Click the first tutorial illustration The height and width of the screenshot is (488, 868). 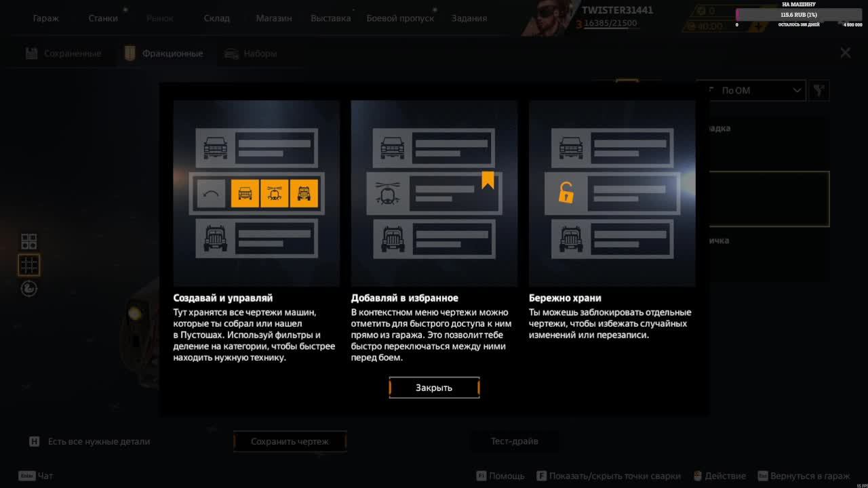coord(256,193)
